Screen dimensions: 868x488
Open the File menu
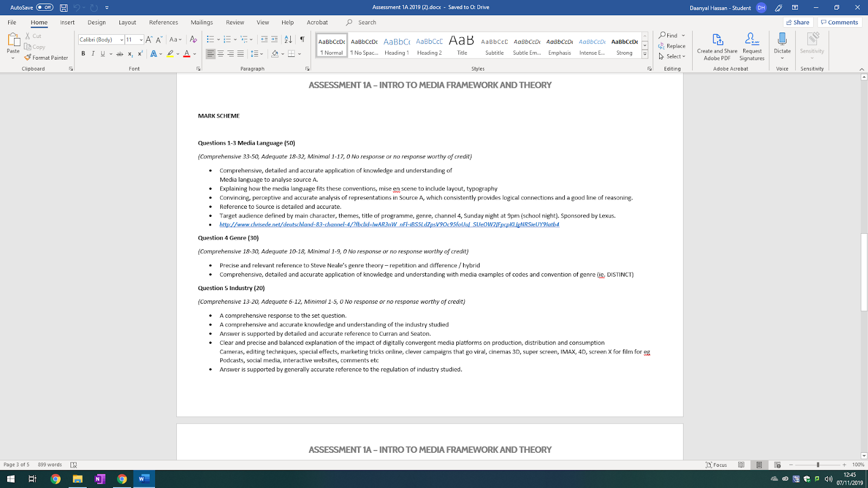pyautogui.click(x=12, y=22)
